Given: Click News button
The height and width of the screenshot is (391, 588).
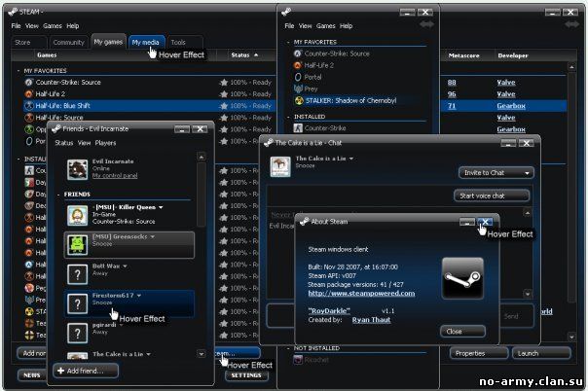Looking at the screenshot, I should coord(31,375).
